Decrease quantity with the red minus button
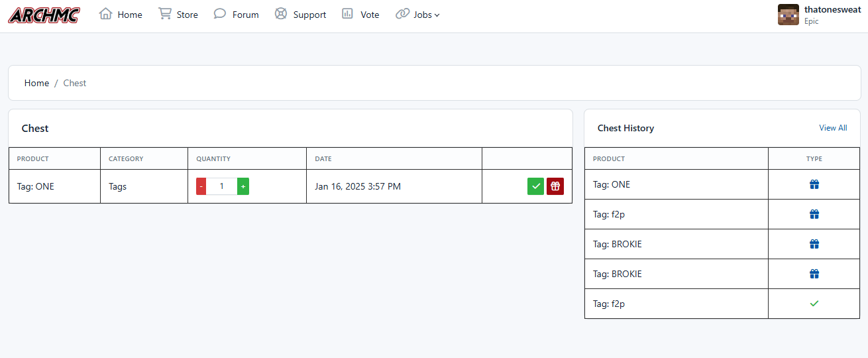Viewport: 868px width, 358px height. coord(201,186)
